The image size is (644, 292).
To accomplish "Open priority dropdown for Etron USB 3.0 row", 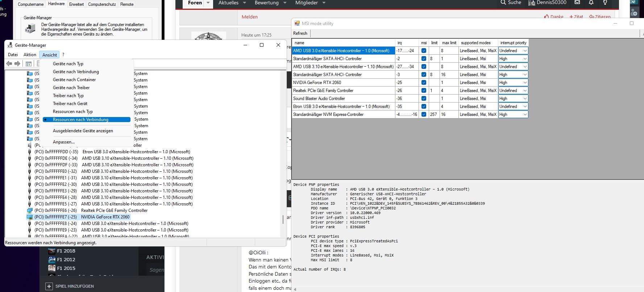I will pyautogui.click(x=513, y=107).
